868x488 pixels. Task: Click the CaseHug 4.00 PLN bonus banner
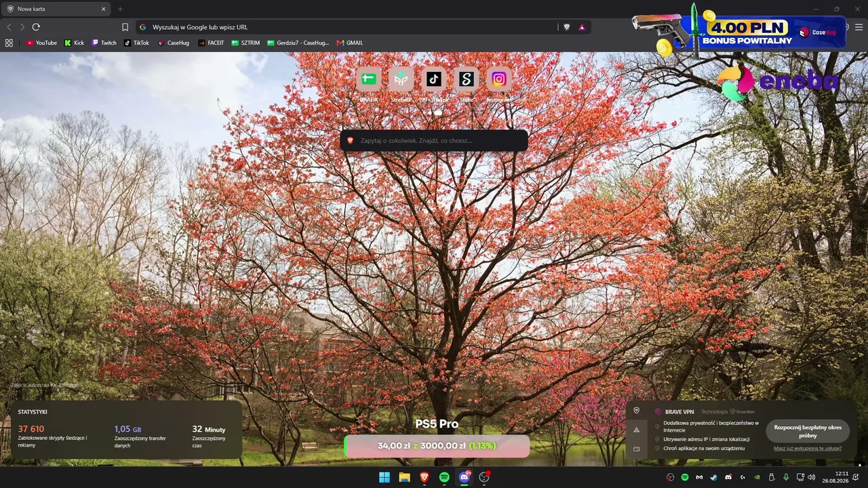click(x=739, y=30)
